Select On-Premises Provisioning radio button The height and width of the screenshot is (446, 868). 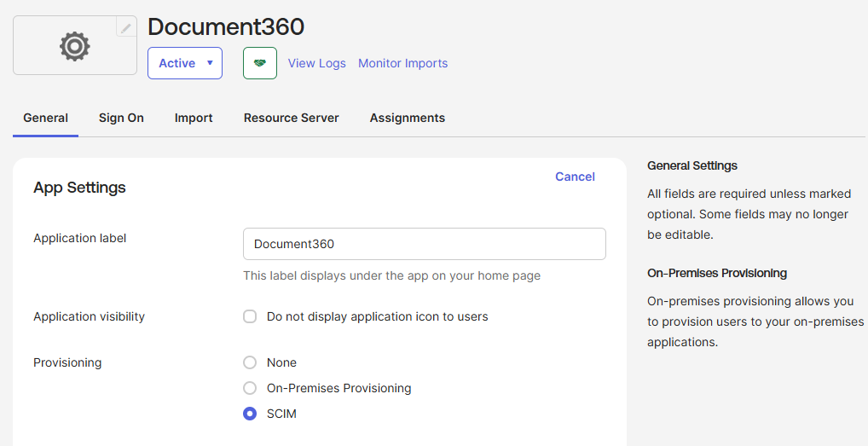pyautogui.click(x=250, y=388)
